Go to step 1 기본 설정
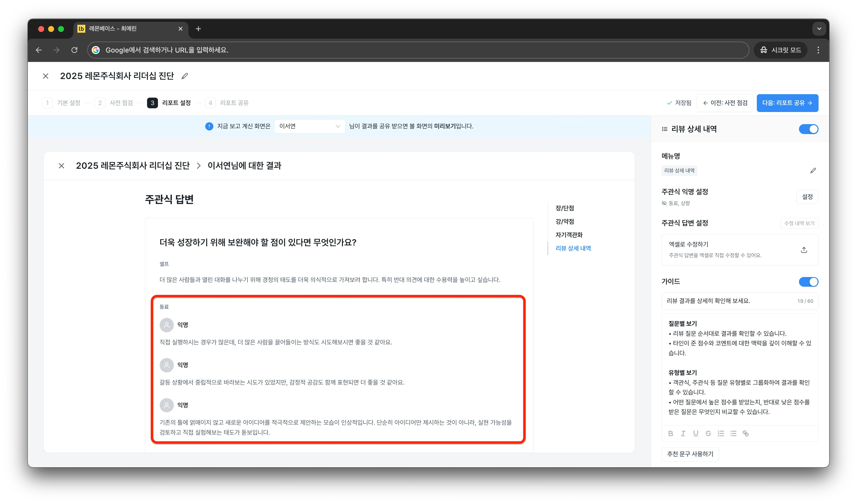Viewport: 857px width, 504px height. [x=61, y=103]
